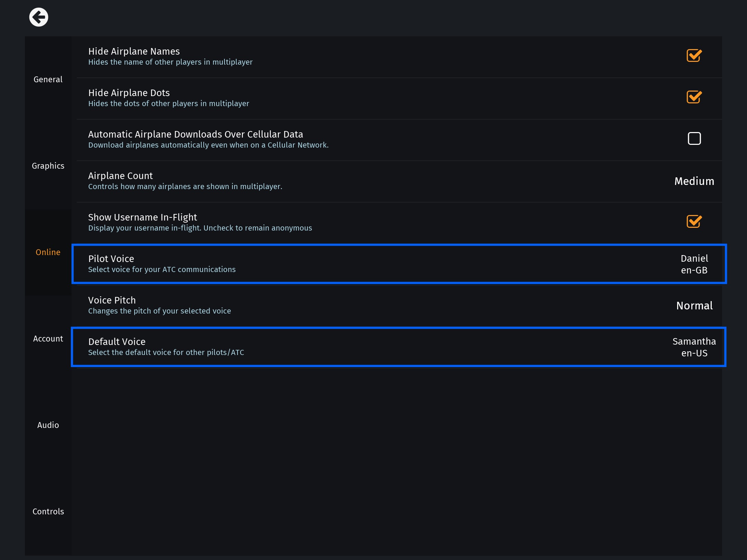Click the Voice Pitch setting label
The height and width of the screenshot is (560, 747).
click(x=112, y=300)
